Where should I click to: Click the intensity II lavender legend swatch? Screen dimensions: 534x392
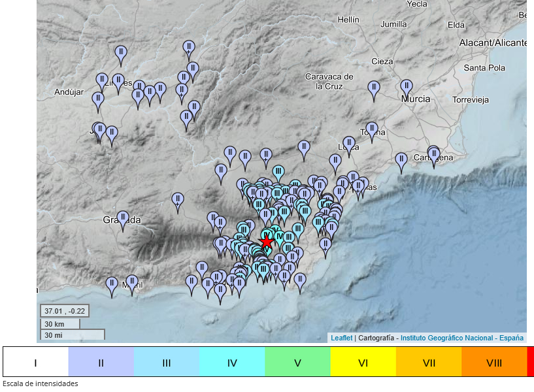101,362
